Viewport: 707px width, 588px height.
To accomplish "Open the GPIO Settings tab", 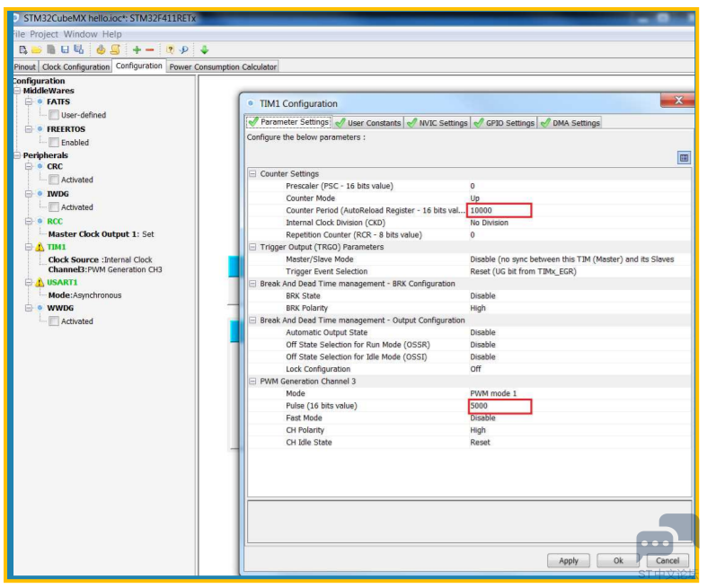I will [505, 123].
